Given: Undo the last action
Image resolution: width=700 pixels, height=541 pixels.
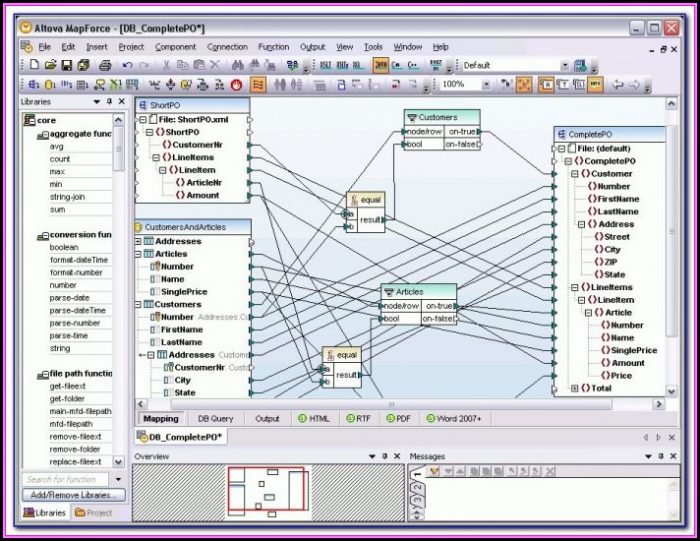Looking at the screenshot, I should pyautogui.click(x=127, y=65).
